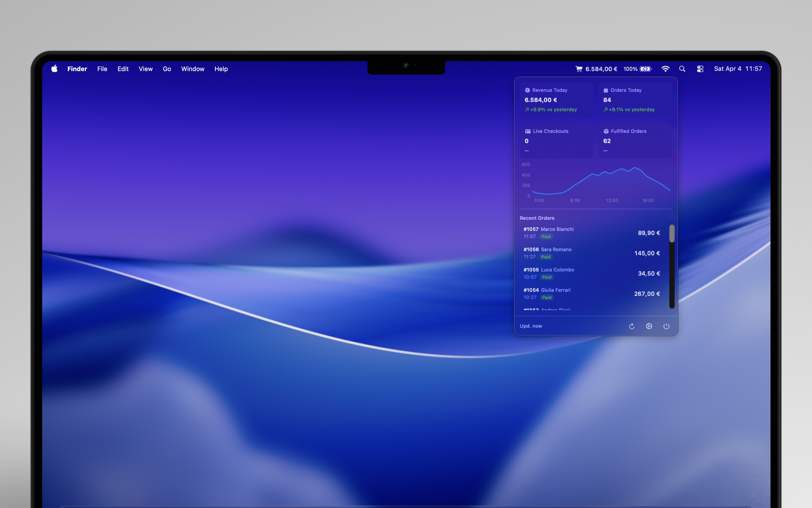Screen dimensions: 812x508
Task: Open the Apple menu
Action: click(x=55, y=68)
